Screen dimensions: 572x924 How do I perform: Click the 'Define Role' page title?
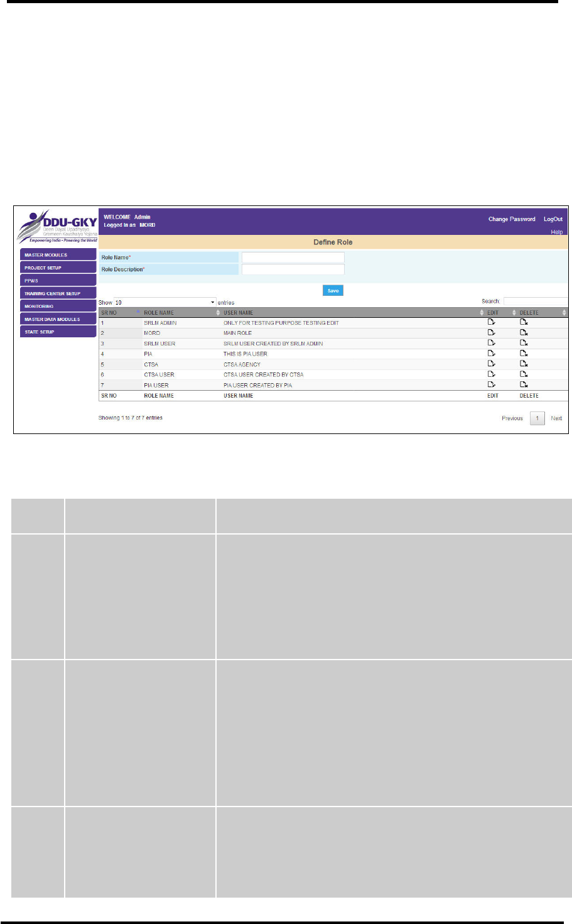333,242
